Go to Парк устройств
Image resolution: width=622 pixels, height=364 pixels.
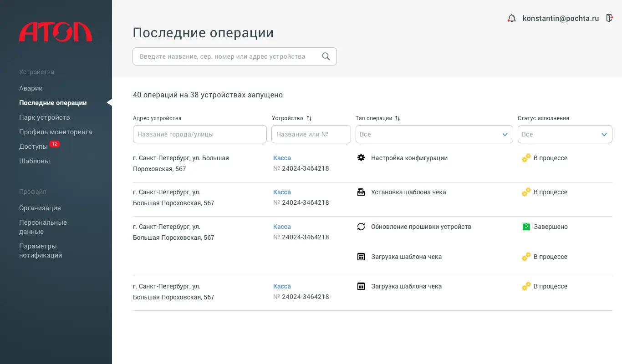[45, 117]
